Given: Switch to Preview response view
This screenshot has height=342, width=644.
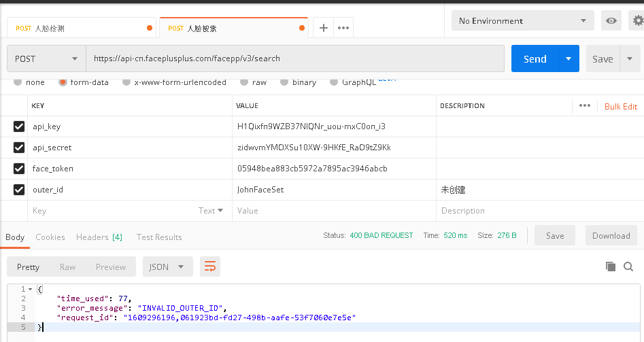Looking at the screenshot, I should [110, 267].
